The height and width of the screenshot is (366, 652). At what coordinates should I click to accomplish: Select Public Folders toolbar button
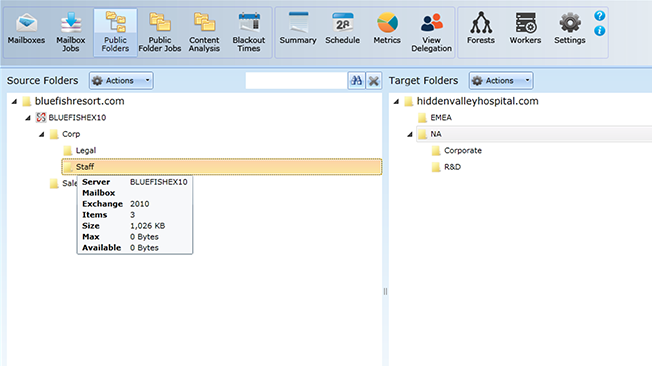tap(115, 32)
